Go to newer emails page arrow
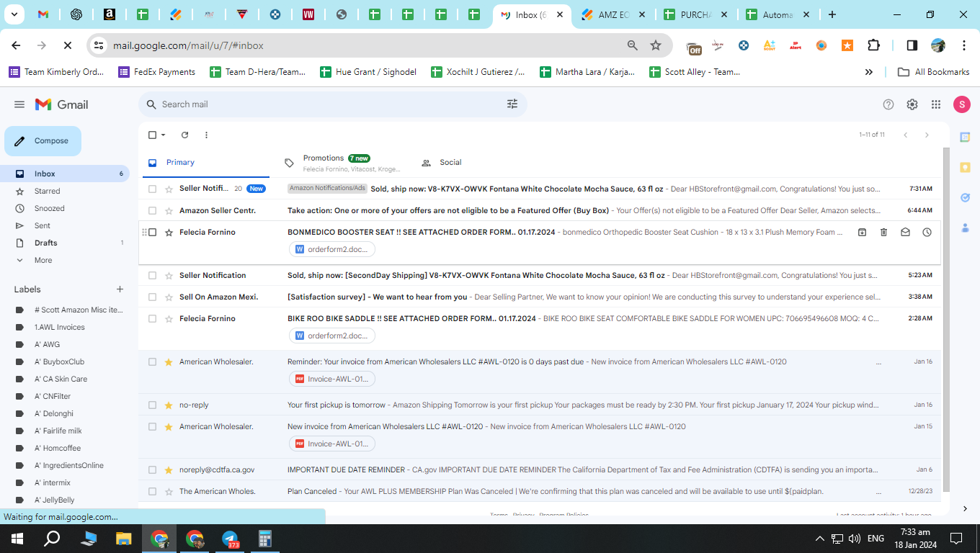The height and width of the screenshot is (553, 980). (906, 135)
